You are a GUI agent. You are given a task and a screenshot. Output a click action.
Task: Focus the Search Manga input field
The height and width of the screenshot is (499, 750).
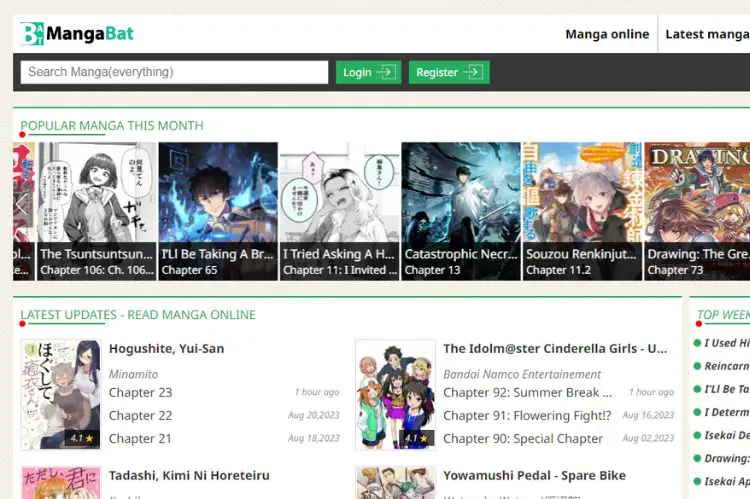click(x=175, y=72)
